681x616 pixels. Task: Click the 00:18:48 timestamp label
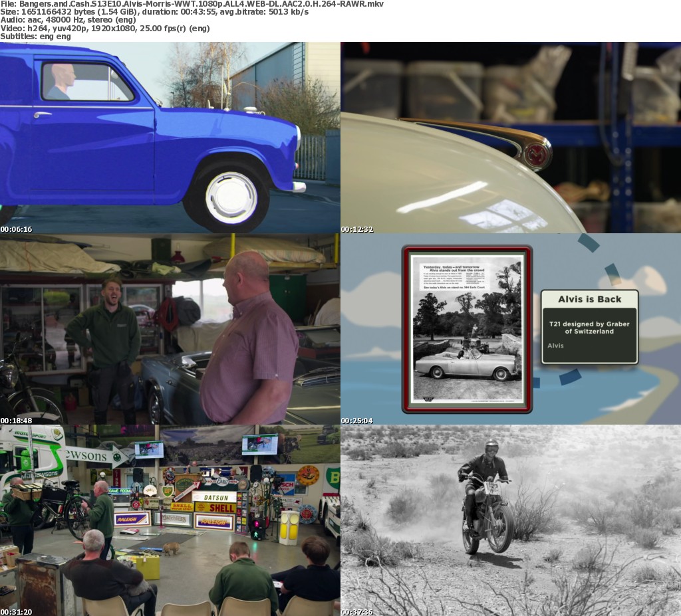tap(16, 421)
